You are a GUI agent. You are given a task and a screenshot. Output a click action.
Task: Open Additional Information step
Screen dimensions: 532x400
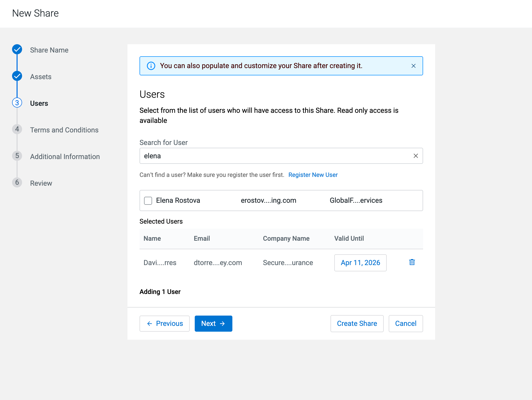click(x=65, y=157)
